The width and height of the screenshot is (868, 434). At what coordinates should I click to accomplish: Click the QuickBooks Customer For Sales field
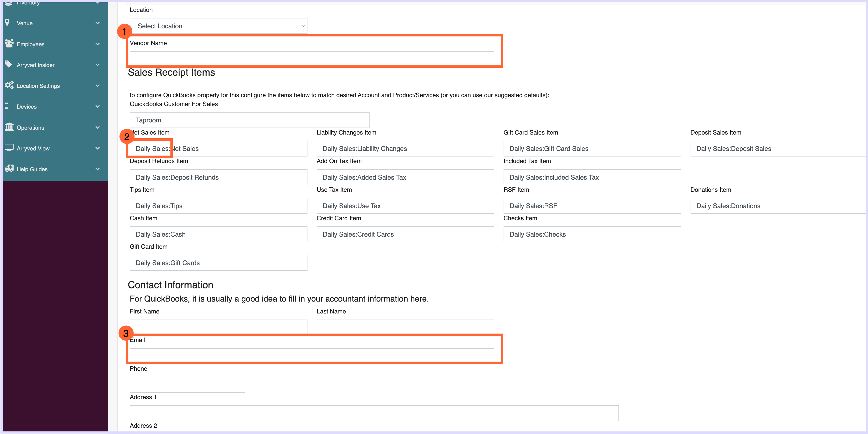pos(249,120)
